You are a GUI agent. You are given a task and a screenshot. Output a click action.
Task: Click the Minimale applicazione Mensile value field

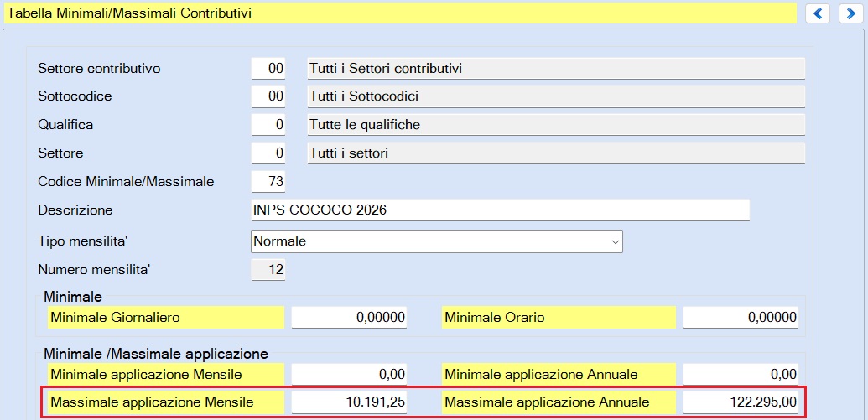pyautogui.click(x=350, y=374)
